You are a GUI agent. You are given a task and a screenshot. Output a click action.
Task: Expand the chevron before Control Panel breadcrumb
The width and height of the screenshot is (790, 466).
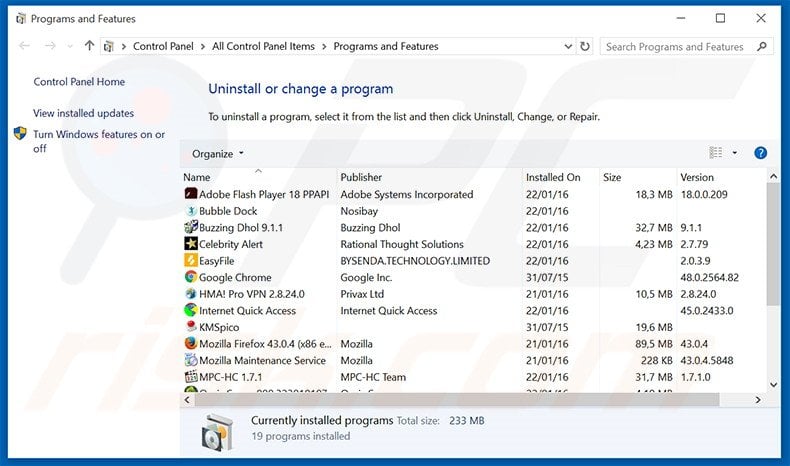tap(123, 46)
